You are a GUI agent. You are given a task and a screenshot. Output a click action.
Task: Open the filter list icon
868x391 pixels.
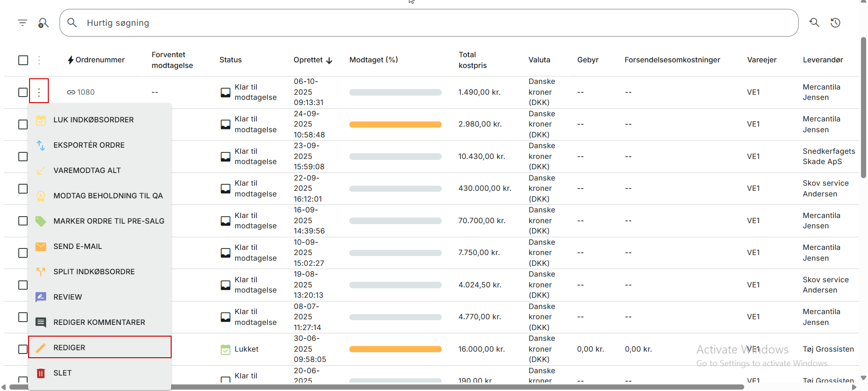(x=23, y=23)
